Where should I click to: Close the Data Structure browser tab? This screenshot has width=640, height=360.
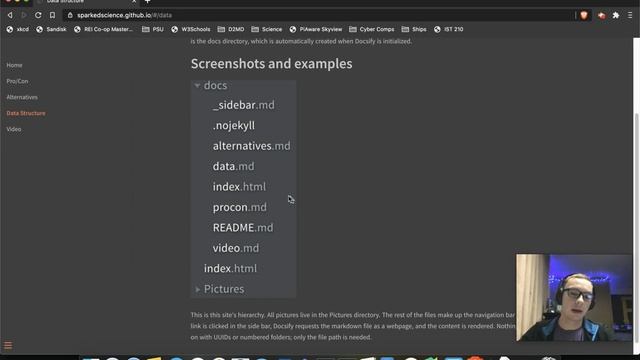(x=134, y=2)
